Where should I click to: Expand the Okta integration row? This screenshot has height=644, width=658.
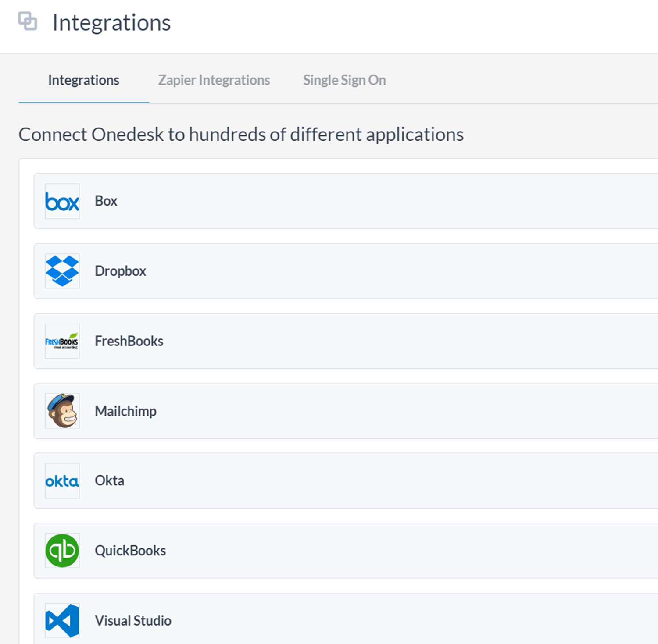click(x=346, y=480)
